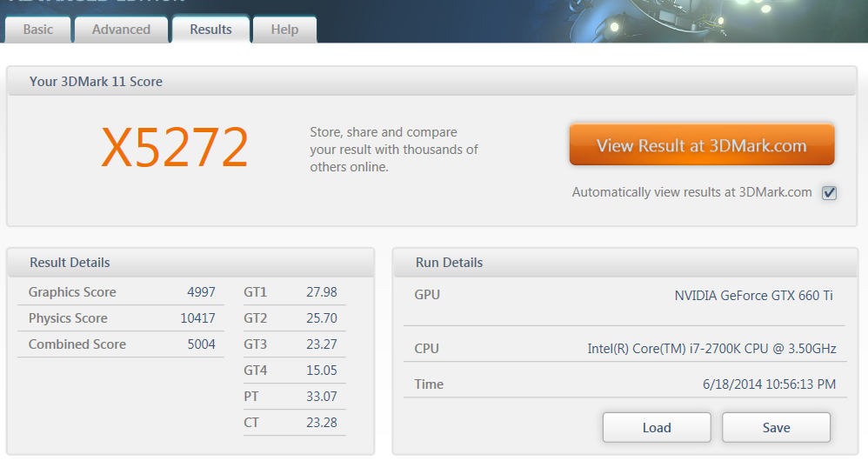Click the GT4 result 15.05
868x461 pixels.
tap(322, 371)
